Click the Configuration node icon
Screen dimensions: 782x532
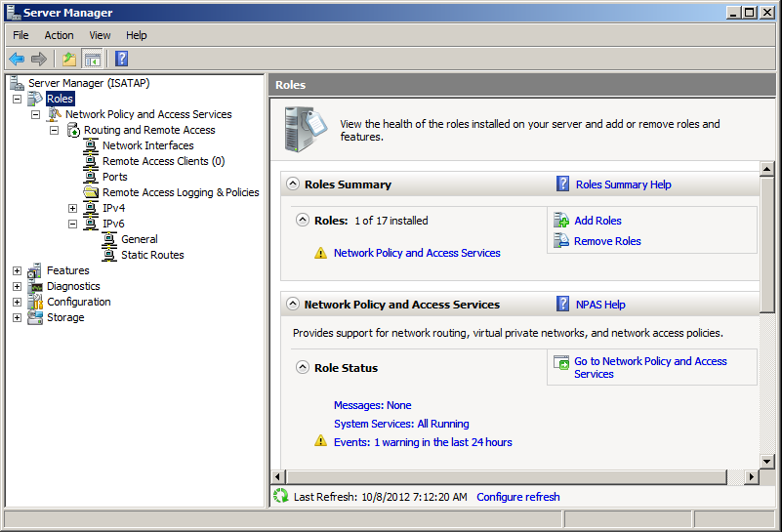pyautogui.click(x=35, y=302)
